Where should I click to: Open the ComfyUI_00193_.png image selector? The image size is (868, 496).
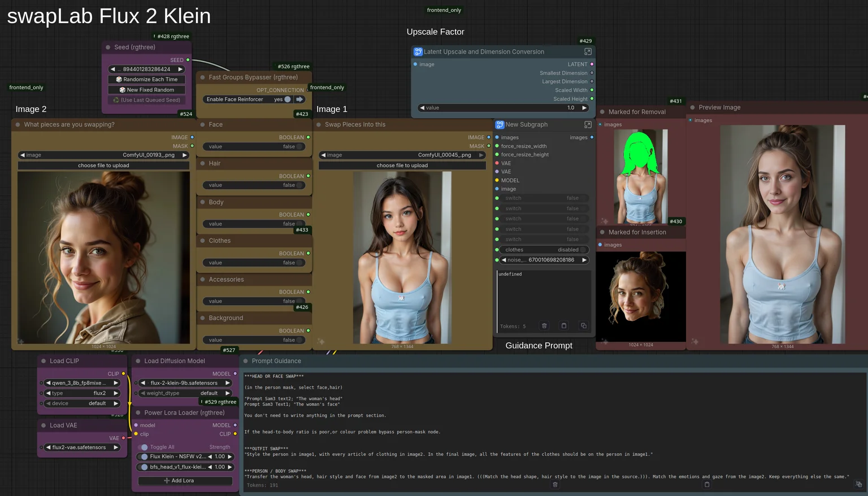(x=103, y=155)
